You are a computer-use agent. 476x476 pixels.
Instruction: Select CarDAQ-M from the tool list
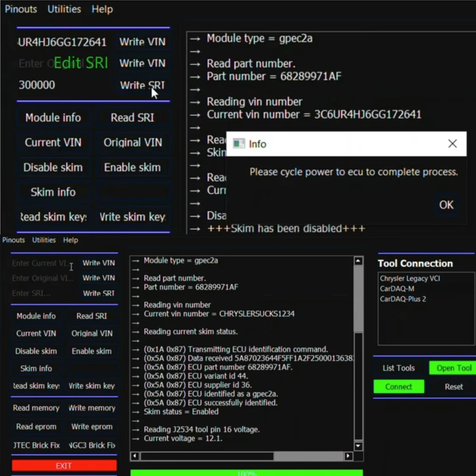pos(397,288)
